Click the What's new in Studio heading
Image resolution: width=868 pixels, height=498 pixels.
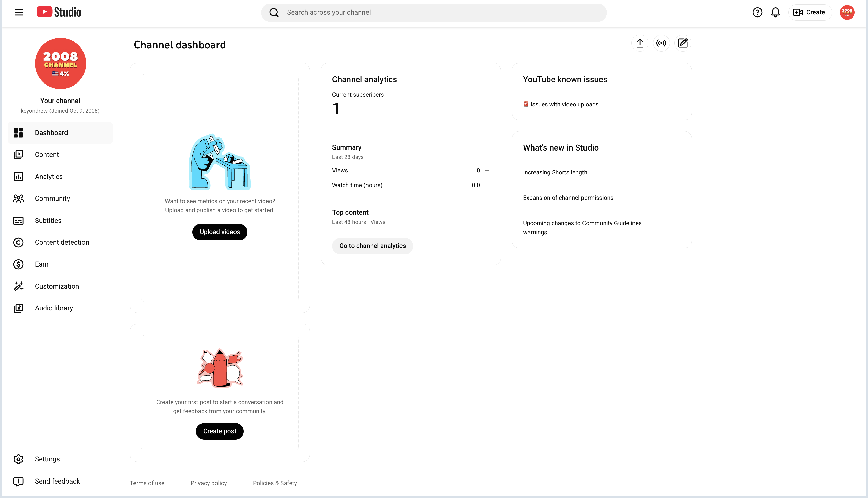pyautogui.click(x=561, y=148)
